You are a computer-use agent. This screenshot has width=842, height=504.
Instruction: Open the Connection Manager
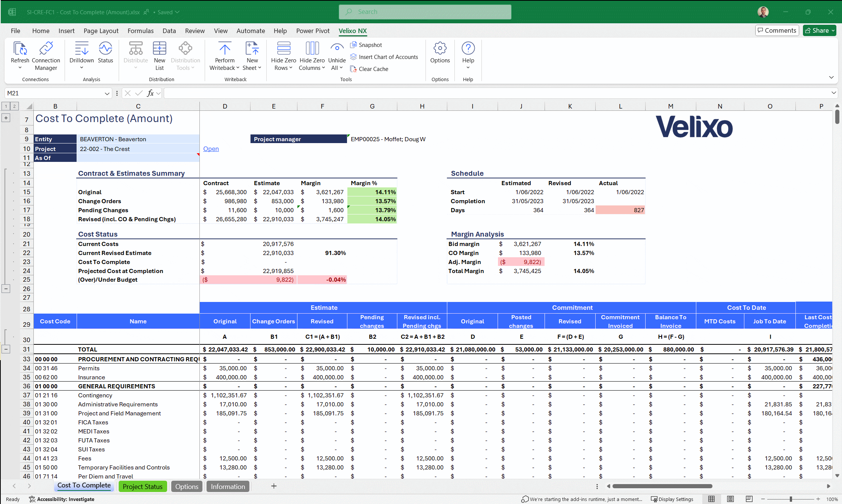[46, 56]
